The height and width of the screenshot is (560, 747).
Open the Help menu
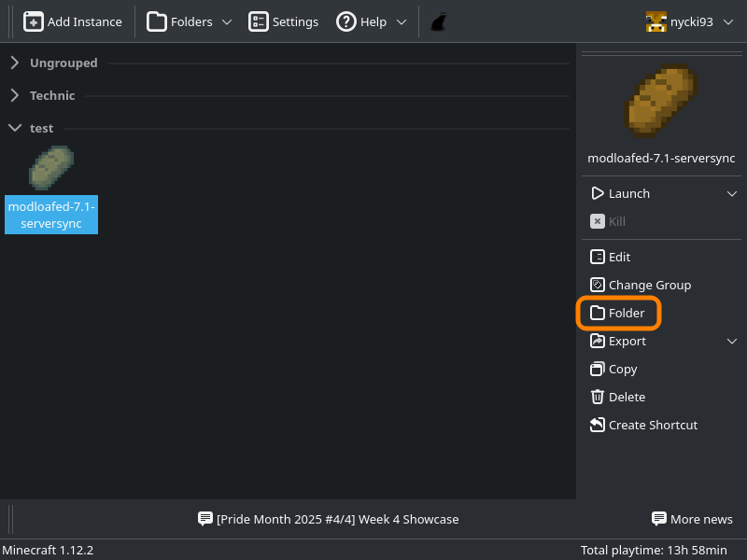click(x=372, y=21)
